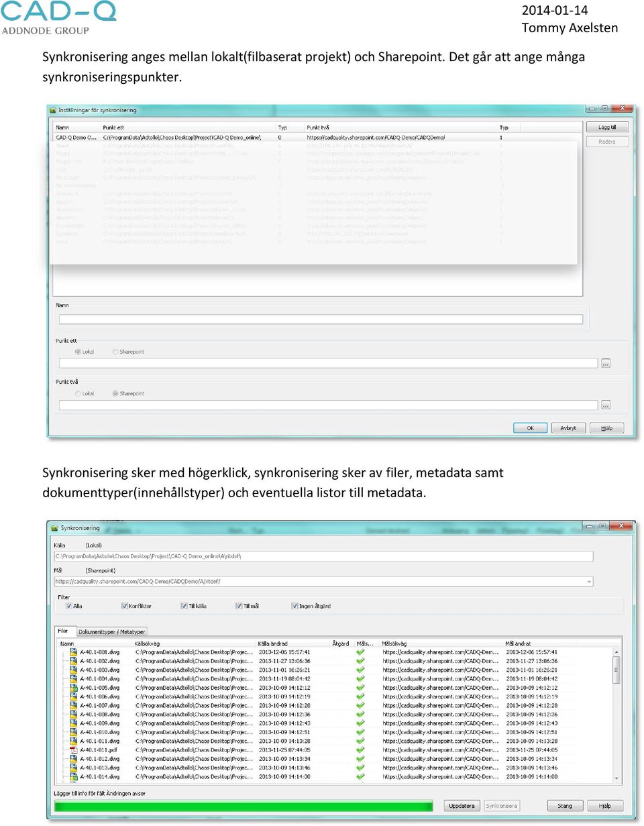
Task: Select the file icon of A-40.1-007.dwg
Action: (x=73, y=705)
